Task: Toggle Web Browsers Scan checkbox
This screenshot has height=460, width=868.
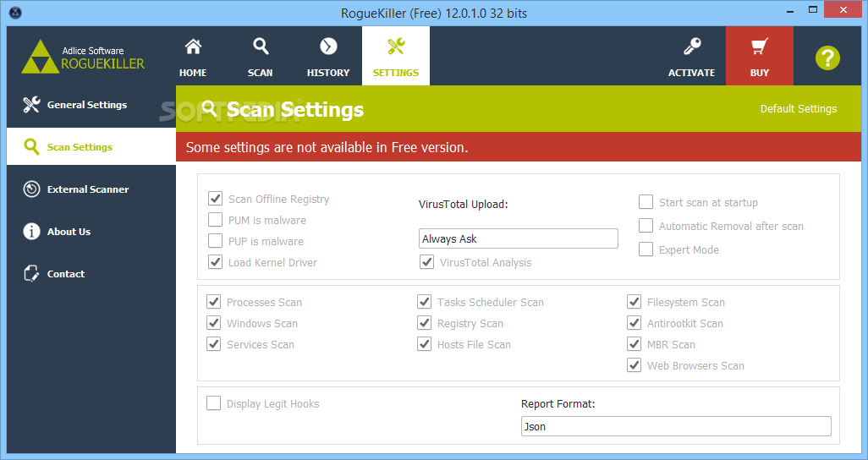Action: [x=635, y=364]
